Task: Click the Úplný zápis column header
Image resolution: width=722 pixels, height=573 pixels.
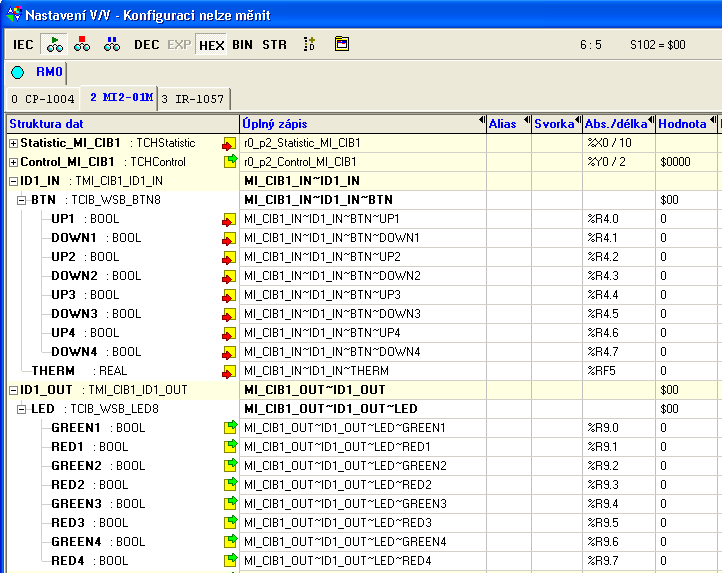Action: click(x=363, y=124)
